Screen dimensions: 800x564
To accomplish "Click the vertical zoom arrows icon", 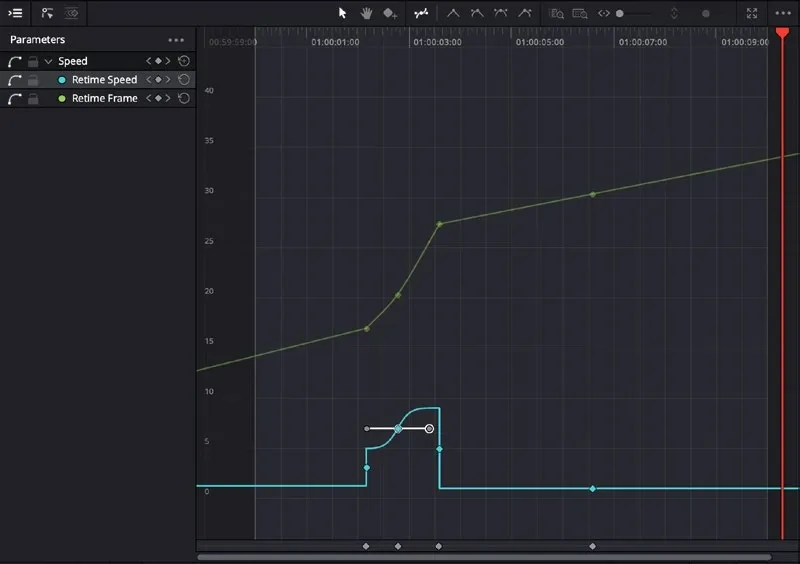I will (x=674, y=14).
